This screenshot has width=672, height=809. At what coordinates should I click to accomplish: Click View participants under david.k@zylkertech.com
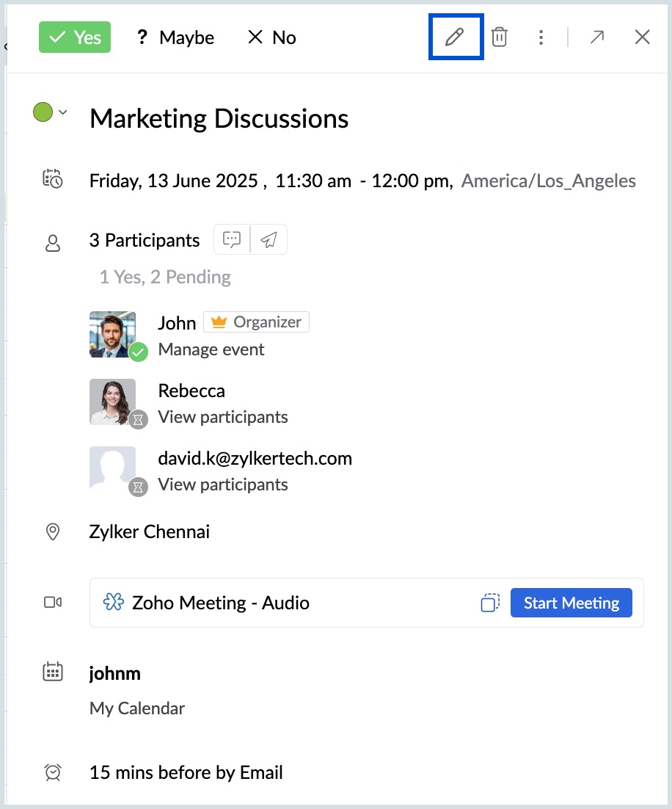pyautogui.click(x=223, y=485)
